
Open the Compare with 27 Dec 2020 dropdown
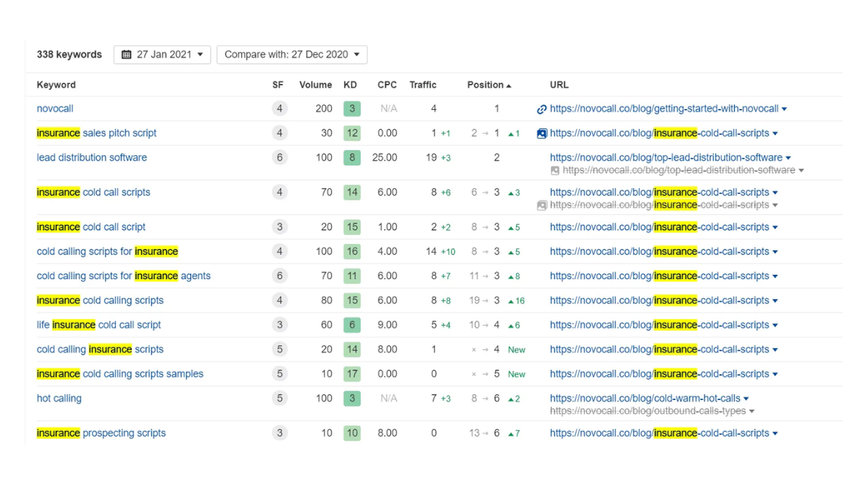(x=292, y=54)
